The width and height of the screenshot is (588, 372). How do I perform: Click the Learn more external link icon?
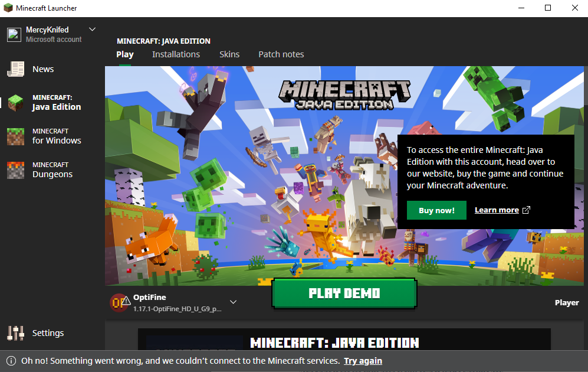(x=527, y=210)
